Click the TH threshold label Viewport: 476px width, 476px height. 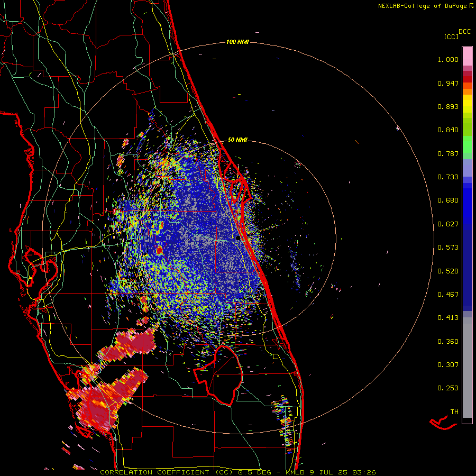454,412
